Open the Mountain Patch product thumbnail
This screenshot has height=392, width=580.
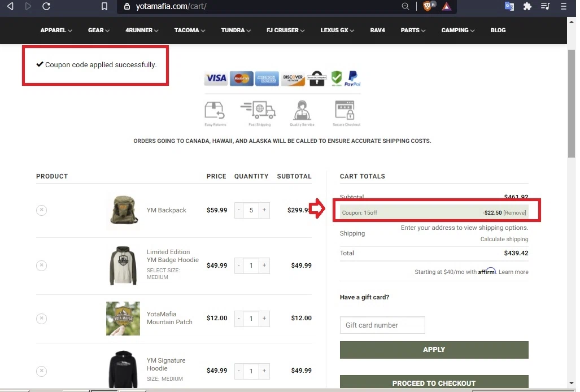pyautogui.click(x=123, y=319)
